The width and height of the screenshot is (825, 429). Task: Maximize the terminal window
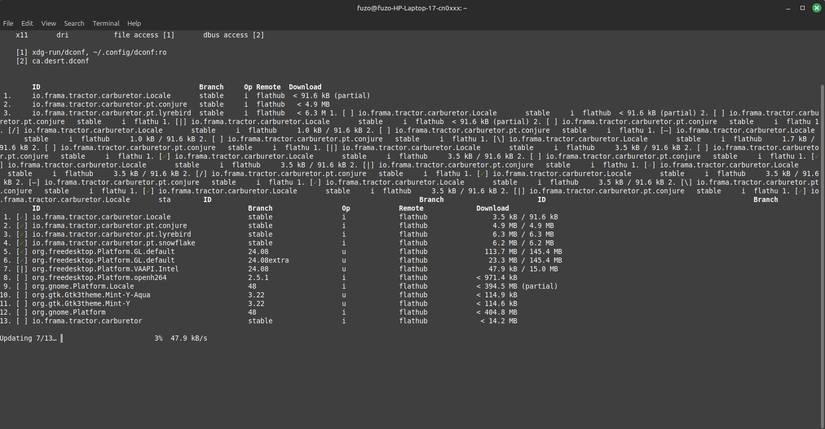(802, 8)
